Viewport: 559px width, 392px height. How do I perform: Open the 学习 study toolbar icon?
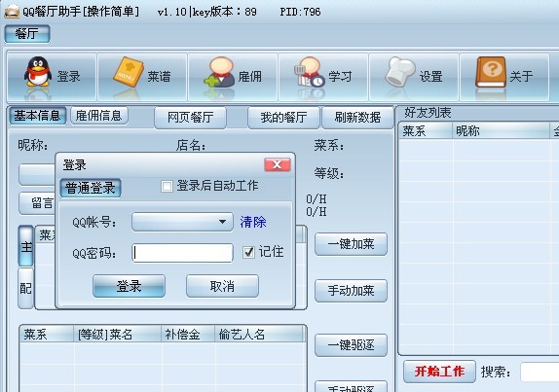323,76
